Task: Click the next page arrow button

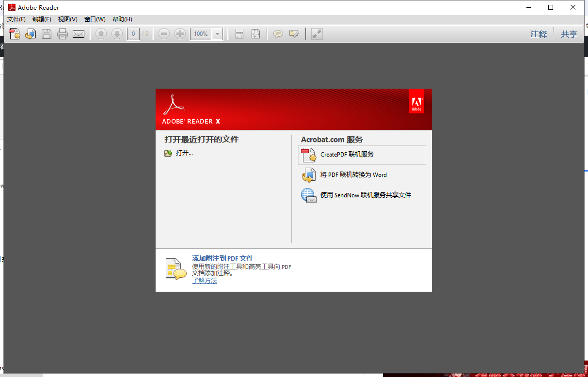Action: (x=117, y=34)
